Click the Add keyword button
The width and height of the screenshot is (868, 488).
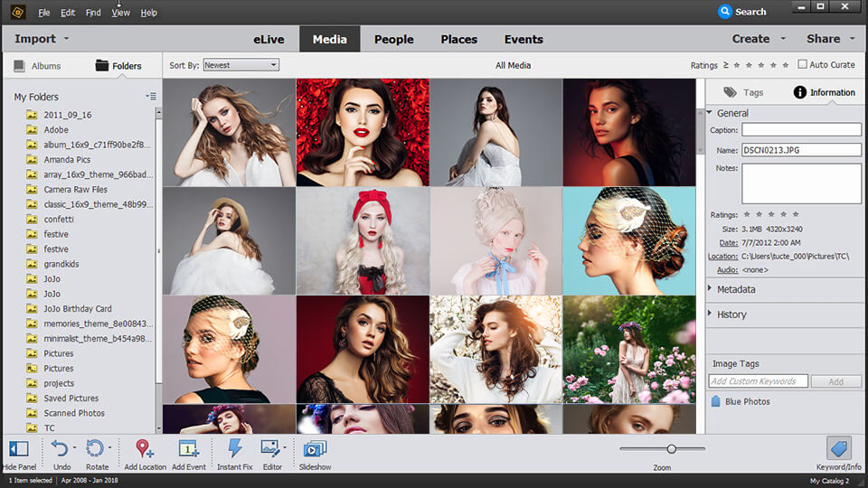(835, 381)
